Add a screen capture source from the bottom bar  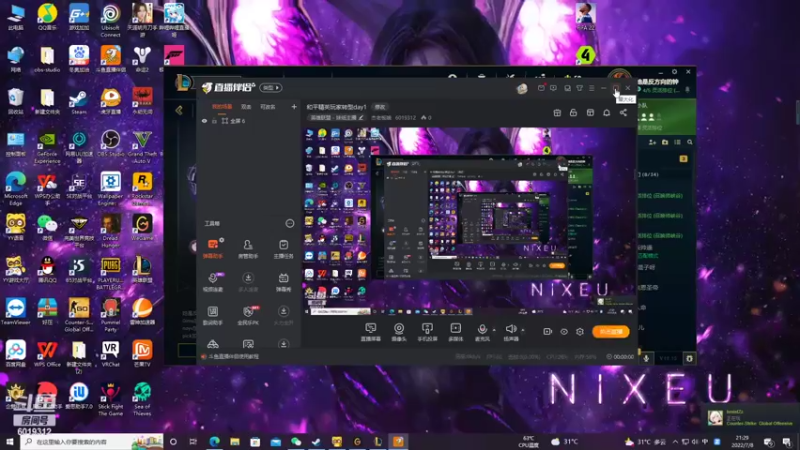(371, 332)
